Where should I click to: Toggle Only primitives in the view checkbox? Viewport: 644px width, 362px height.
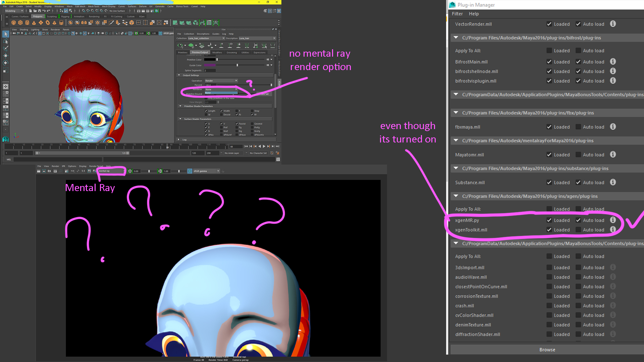(206, 98)
